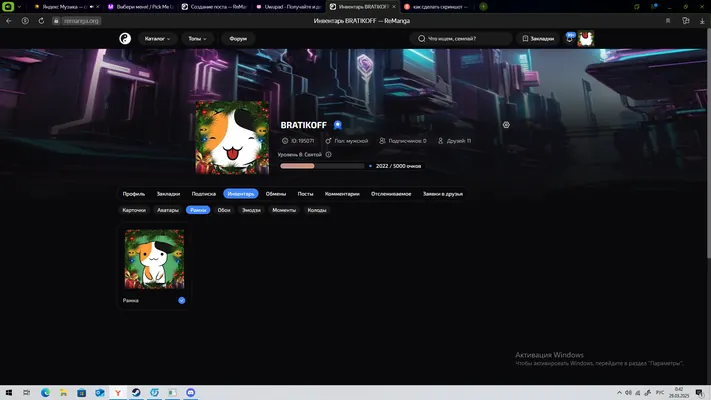The width and height of the screenshot is (711, 400).
Task: Show hidden system tray icons chevron
Action: pyautogui.click(x=619, y=393)
